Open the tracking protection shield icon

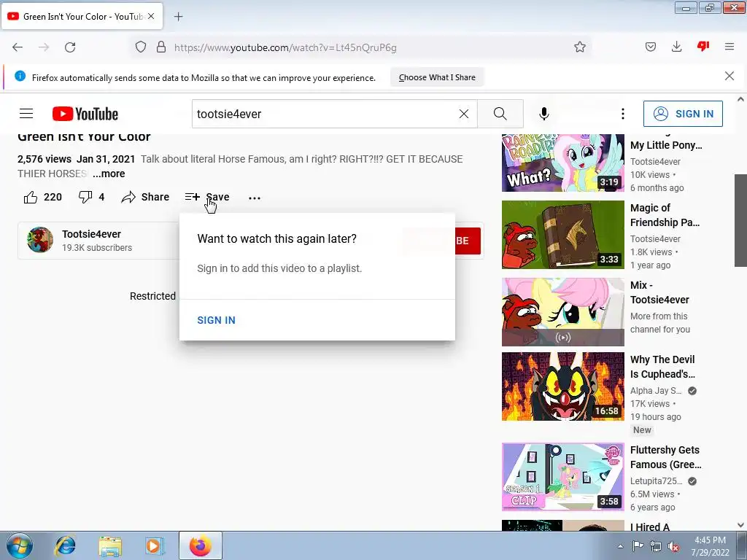pyautogui.click(x=141, y=47)
